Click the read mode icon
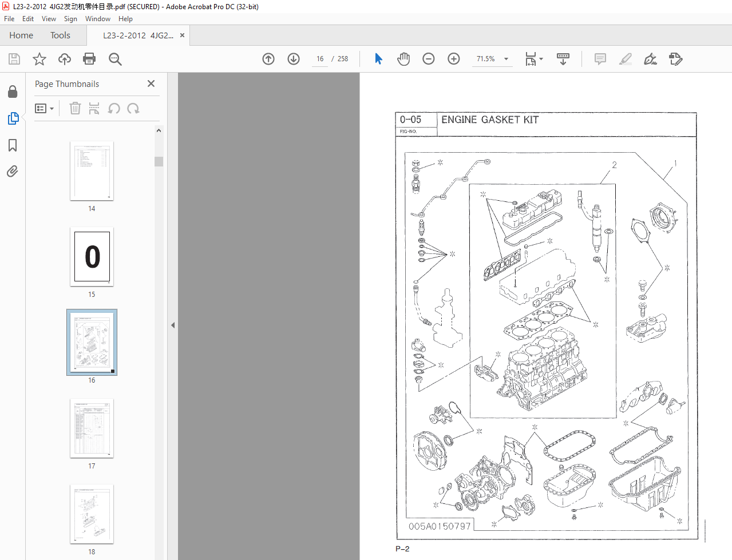This screenshot has width=732, height=560. (563, 59)
